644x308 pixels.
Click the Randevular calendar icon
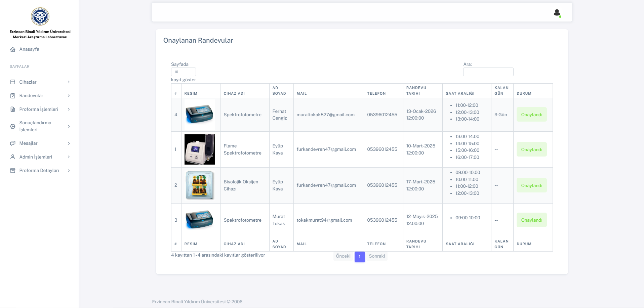[x=13, y=96]
